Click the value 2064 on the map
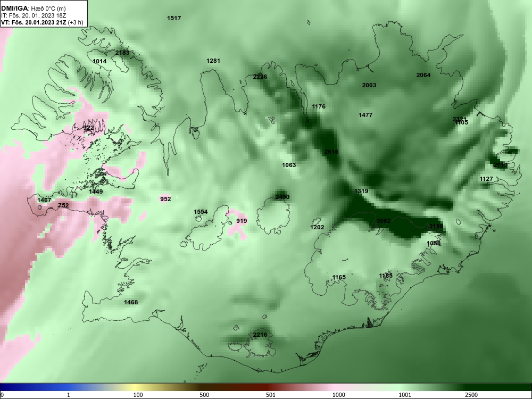532x399 pixels. [423, 75]
